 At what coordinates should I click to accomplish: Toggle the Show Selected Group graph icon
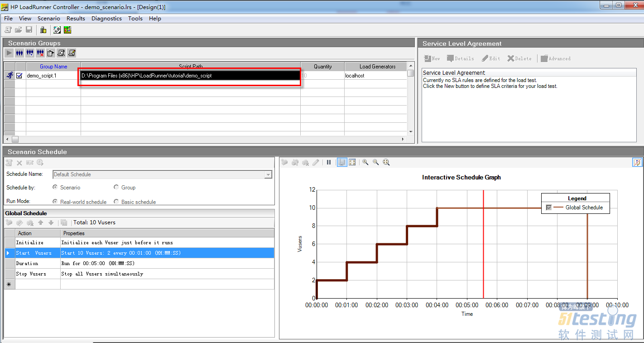342,162
